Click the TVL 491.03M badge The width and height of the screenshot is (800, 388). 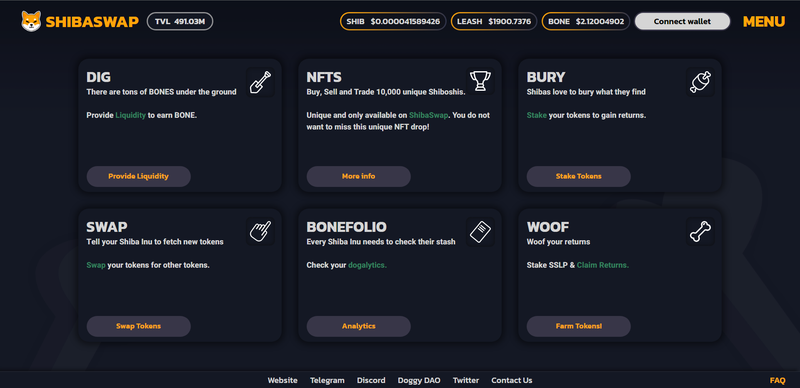coord(180,21)
